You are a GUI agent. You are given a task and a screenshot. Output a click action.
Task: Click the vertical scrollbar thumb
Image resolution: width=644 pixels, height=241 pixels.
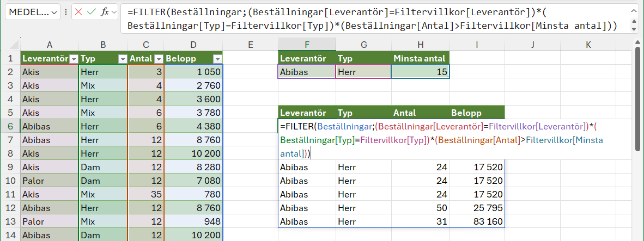(637, 98)
